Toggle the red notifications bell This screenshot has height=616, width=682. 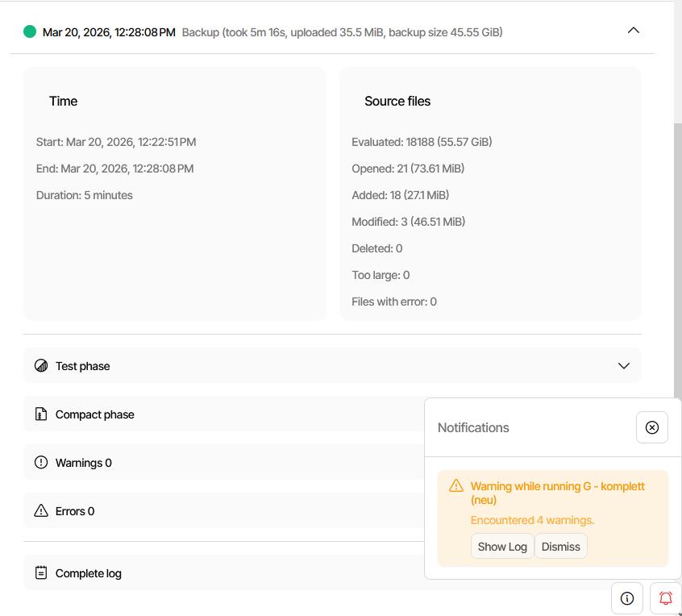[665, 598]
